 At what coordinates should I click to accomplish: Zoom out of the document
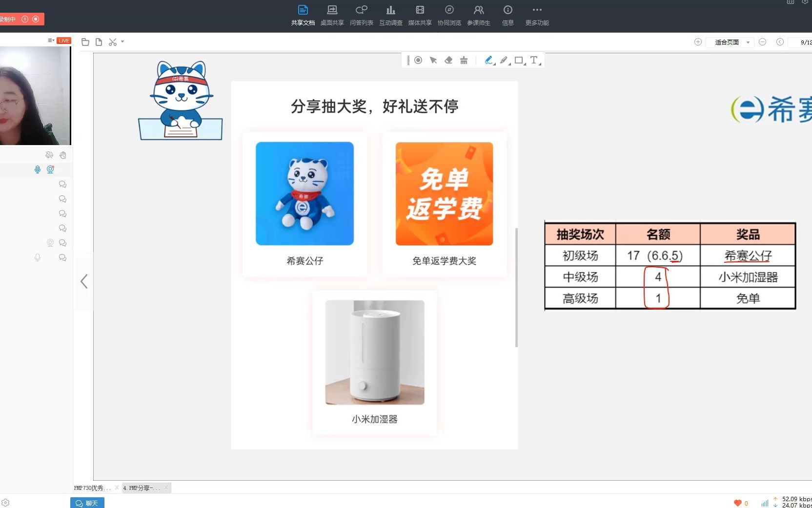[x=763, y=42]
